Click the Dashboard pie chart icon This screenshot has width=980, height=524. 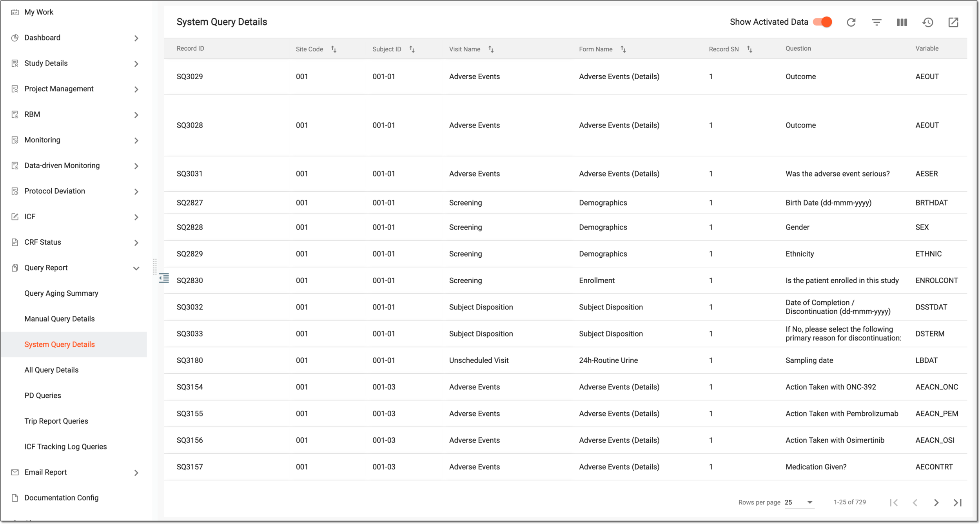pos(15,38)
